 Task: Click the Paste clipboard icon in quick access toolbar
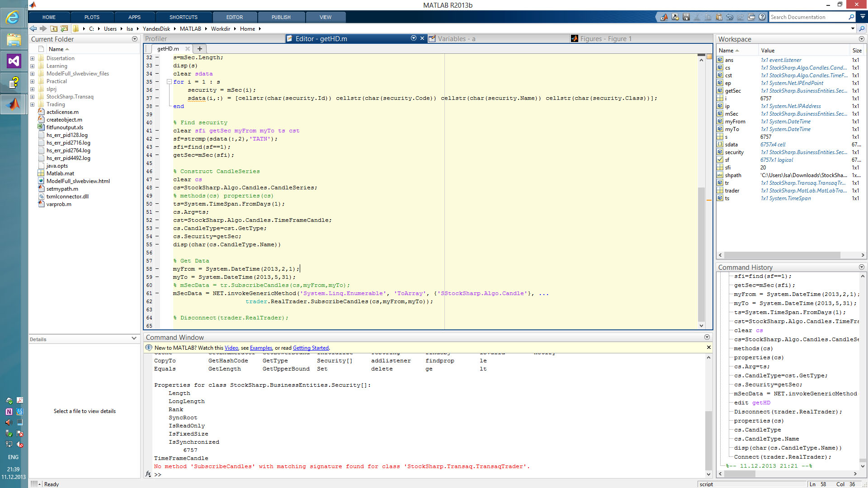click(719, 17)
